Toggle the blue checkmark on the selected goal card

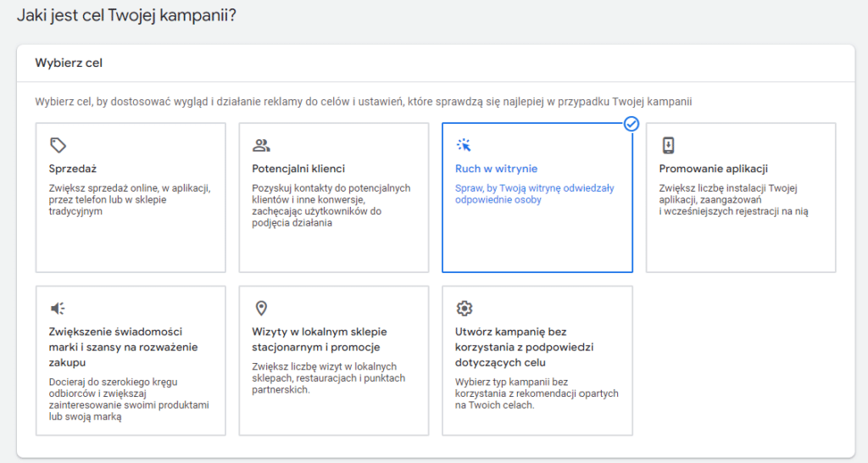631,124
